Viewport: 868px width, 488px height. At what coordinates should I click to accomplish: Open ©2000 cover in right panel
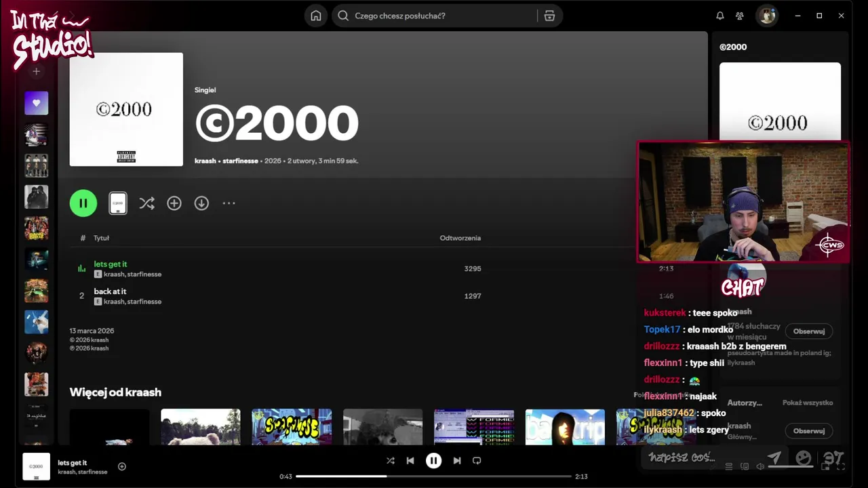(780, 102)
